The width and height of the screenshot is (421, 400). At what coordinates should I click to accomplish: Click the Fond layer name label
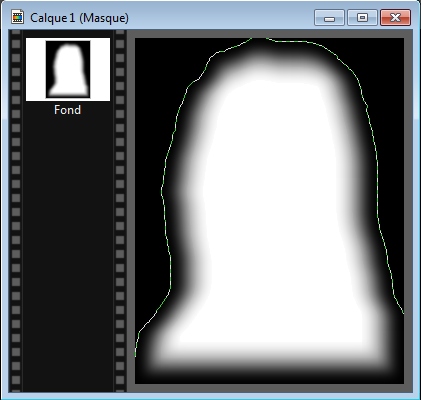tap(68, 110)
